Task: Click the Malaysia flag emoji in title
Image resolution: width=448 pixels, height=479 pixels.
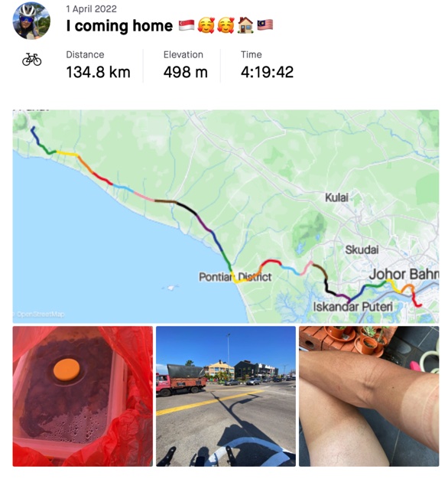Action: pos(265,25)
